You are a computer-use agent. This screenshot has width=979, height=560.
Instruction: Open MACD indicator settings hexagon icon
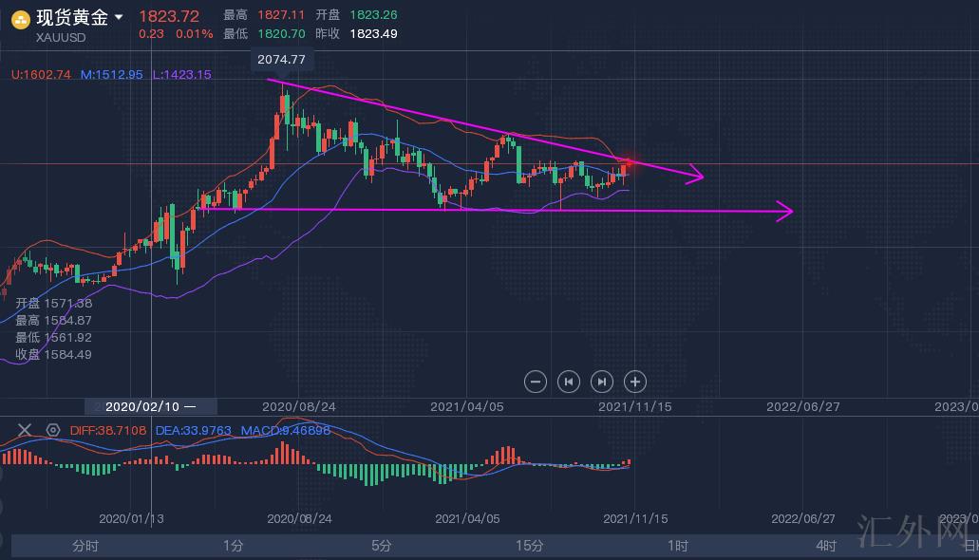(52, 430)
